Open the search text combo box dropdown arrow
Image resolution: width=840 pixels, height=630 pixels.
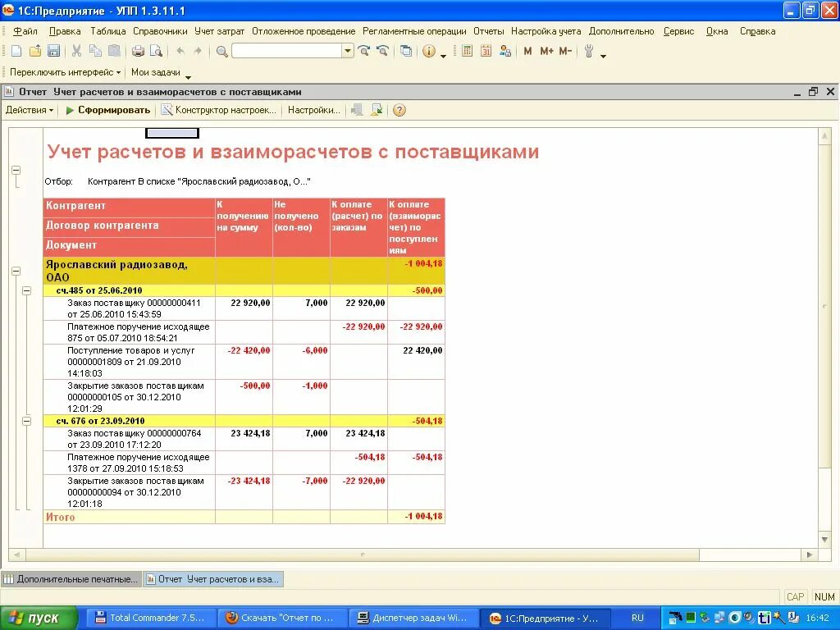tap(348, 52)
